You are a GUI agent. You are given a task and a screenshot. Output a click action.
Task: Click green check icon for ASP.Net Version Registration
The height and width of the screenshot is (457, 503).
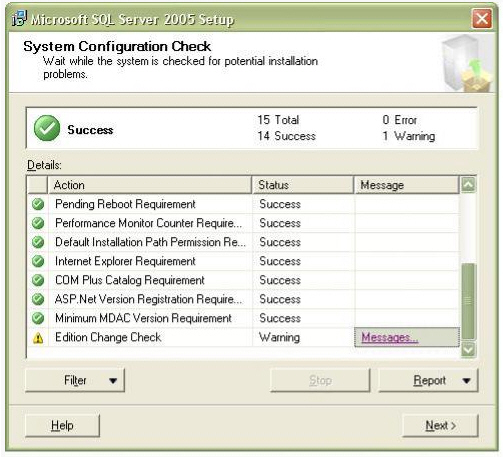pos(38,299)
